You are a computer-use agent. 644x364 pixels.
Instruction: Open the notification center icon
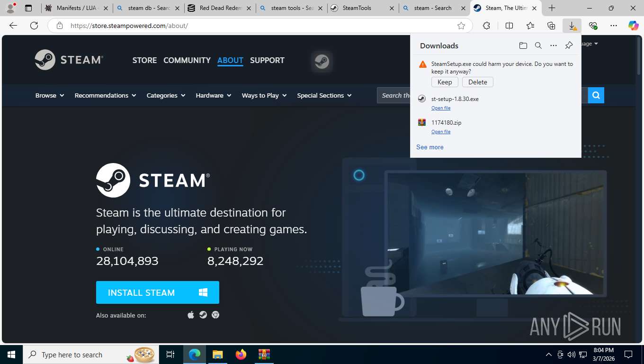pos(628,355)
